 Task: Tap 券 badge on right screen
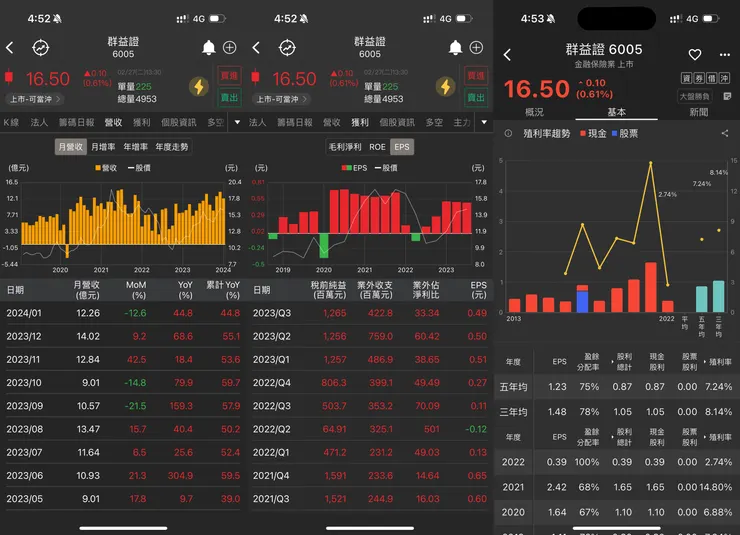699,78
